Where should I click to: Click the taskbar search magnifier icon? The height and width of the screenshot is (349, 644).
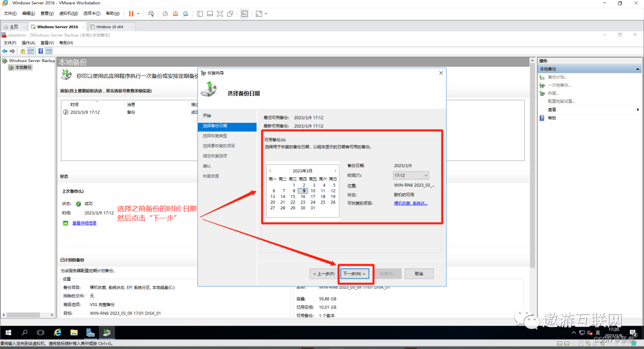(x=24, y=332)
